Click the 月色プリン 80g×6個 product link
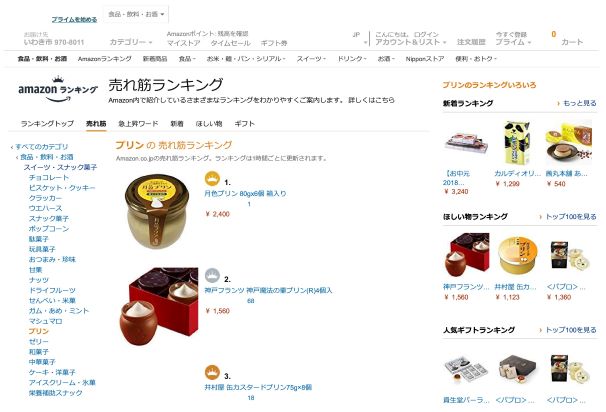Image resolution: width=606 pixels, height=412 pixels. 245,193
